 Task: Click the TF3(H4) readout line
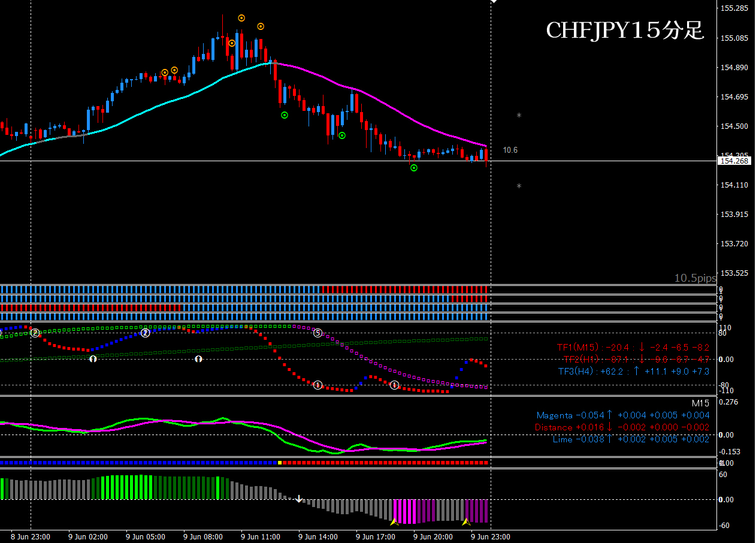pyautogui.click(x=634, y=371)
